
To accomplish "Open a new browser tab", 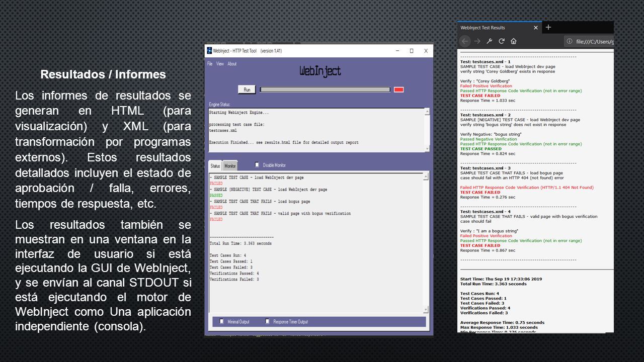I will coord(548,27).
